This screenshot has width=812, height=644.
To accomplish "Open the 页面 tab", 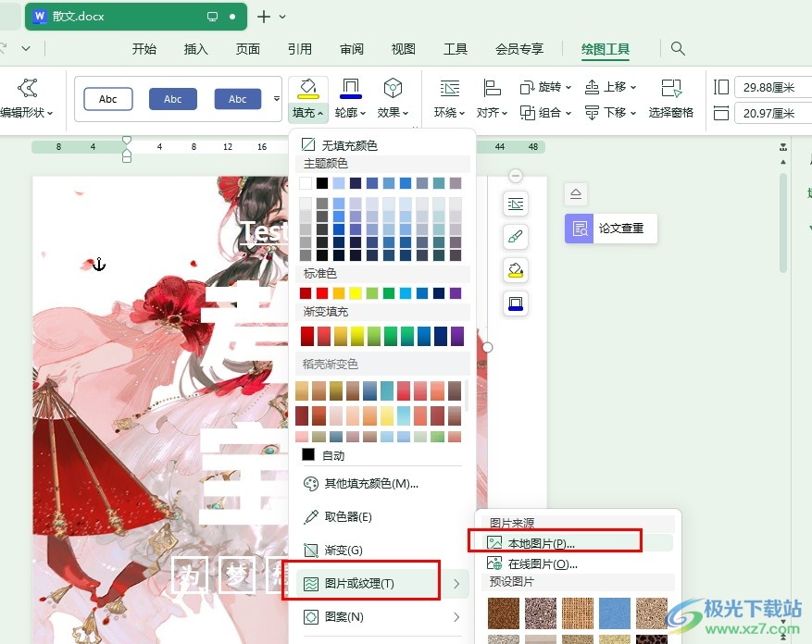I will (247, 49).
